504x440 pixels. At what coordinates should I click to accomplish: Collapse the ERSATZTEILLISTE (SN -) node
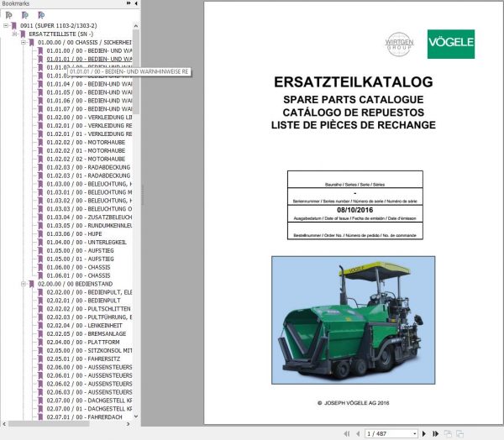14,34
